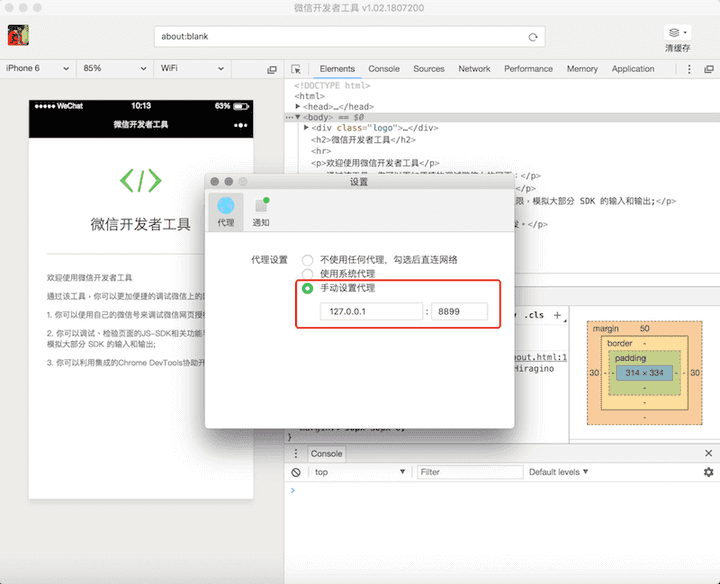Image resolution: width=720 pixels, height=584 pixels.
Task: Close the settings dialog red button
Action: pyautogui.click(x=214, y=182)
